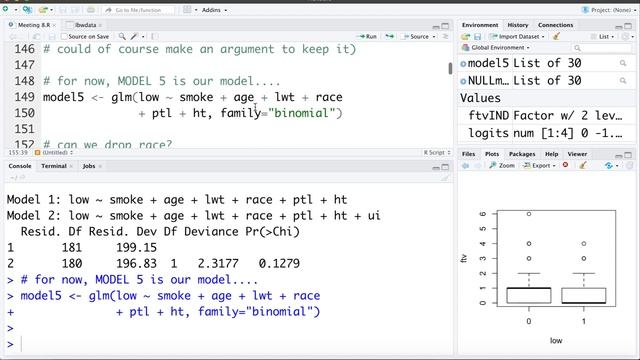Go to the previous plot with the back arrow
The image size is (640, 360).
click(465, 166)
